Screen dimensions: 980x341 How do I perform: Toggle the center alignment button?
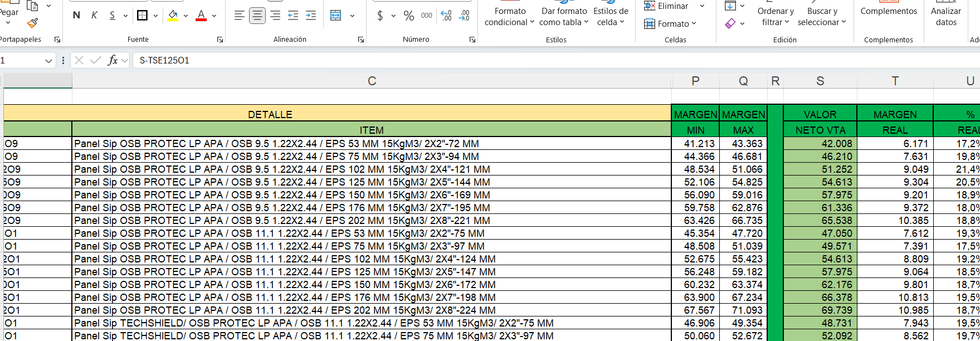(257, 16)
